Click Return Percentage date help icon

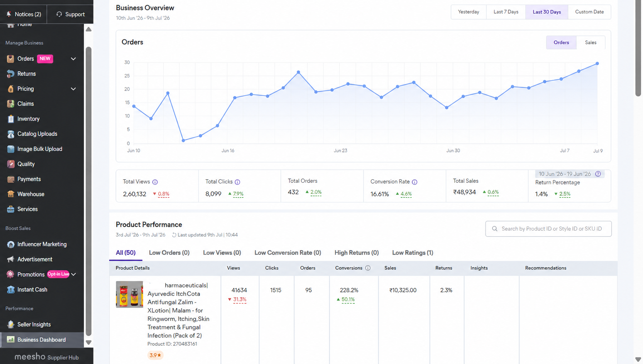pyautogui.click(x=598, y=174)
